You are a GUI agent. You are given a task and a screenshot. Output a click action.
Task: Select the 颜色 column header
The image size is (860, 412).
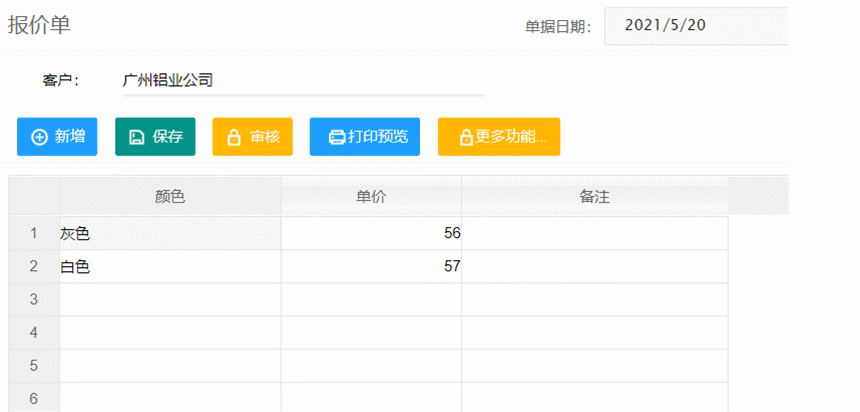pyautogui.click(x=171, y=196)
